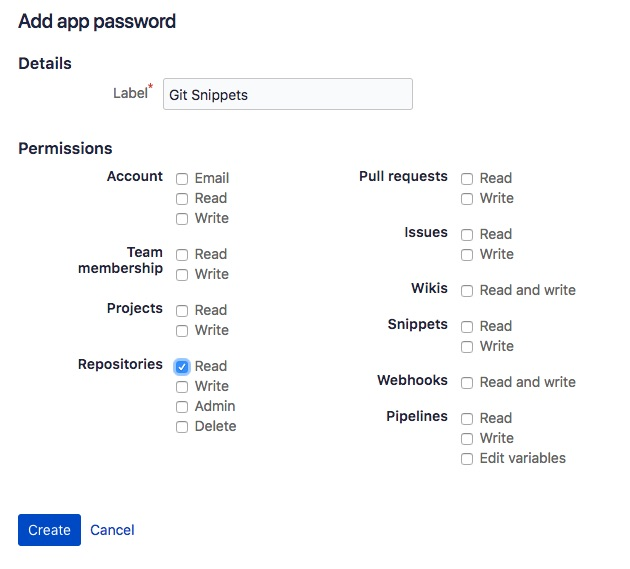Tick Repositories Delete checkbox
Viewport: 630px width, 569px height.
tap(182, 427)
